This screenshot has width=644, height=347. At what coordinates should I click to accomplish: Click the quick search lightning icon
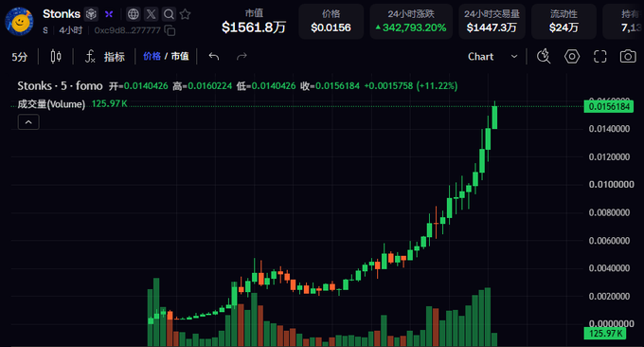[544, 56]
